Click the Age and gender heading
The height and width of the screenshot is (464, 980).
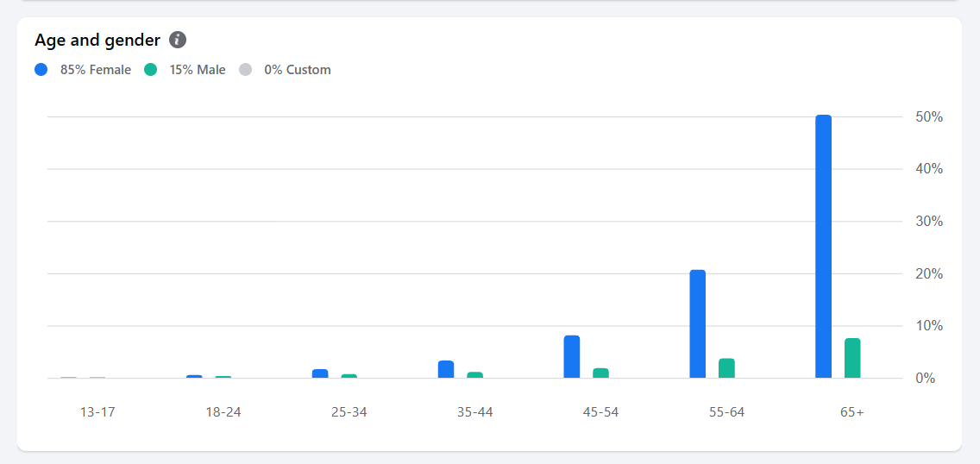(x=97, y=41)
